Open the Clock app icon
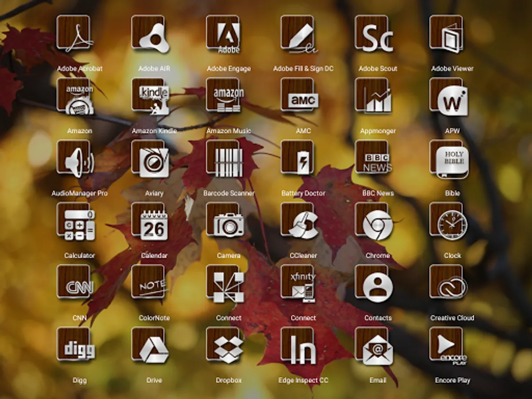 tap(449, 221)
